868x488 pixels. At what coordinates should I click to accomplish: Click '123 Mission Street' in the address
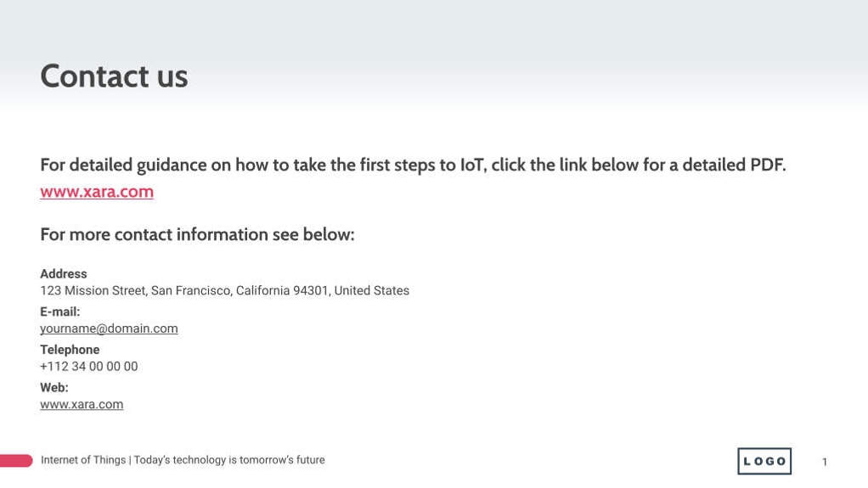pos(93,291)
